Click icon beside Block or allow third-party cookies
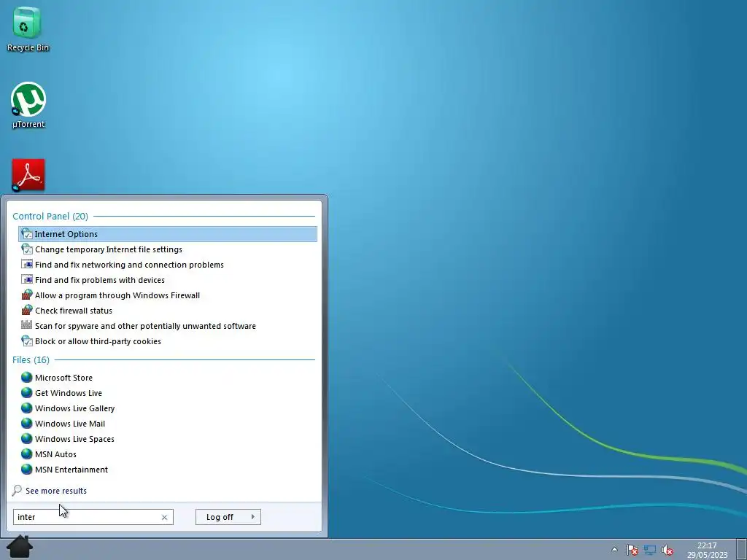The width and height of the screenshot is (747, 560). click(27, 341)
